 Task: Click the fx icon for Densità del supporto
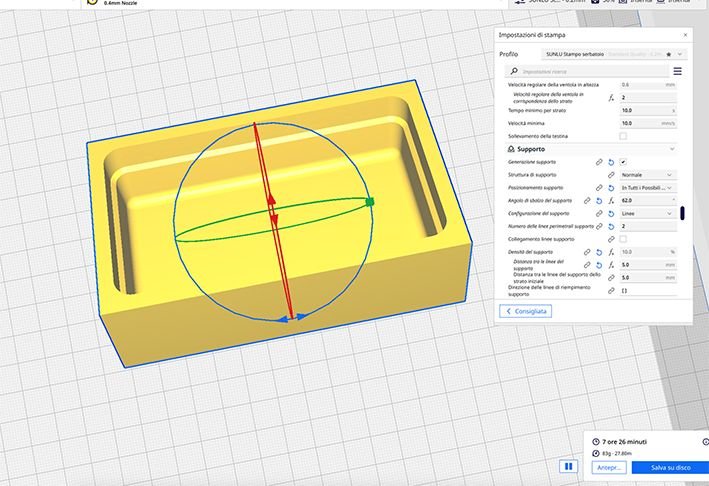coord(611,252)
